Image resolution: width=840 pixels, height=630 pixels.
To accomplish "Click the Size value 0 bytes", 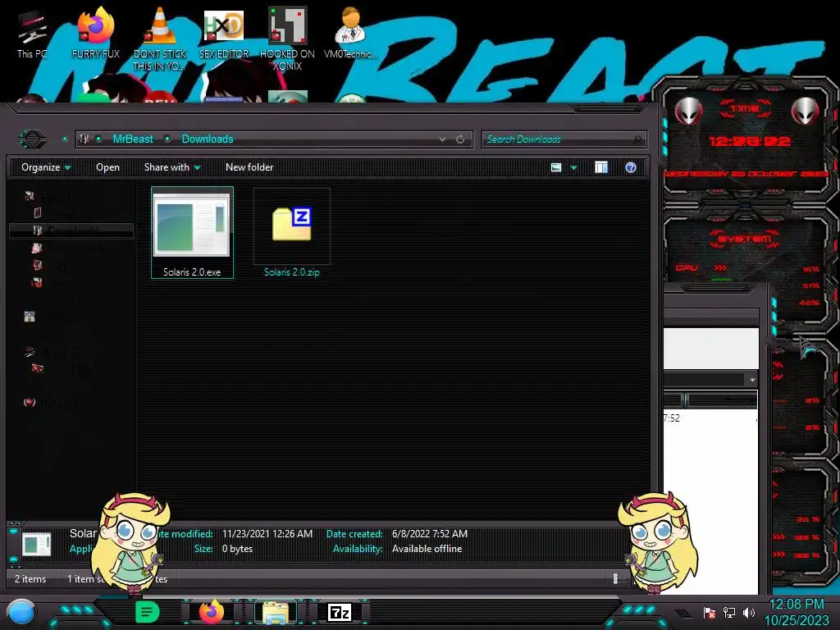I will [237, 549].
